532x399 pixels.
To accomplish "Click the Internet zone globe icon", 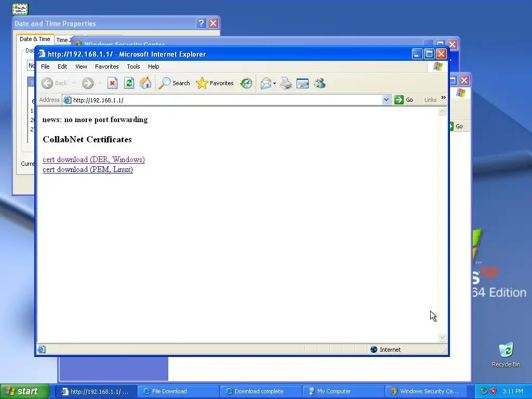I will point(374,350).
